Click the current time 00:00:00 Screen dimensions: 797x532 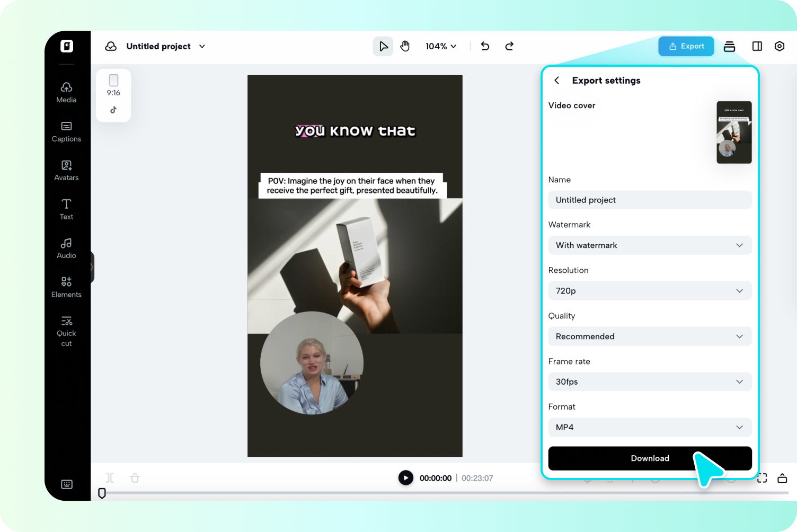pos(436,478)
